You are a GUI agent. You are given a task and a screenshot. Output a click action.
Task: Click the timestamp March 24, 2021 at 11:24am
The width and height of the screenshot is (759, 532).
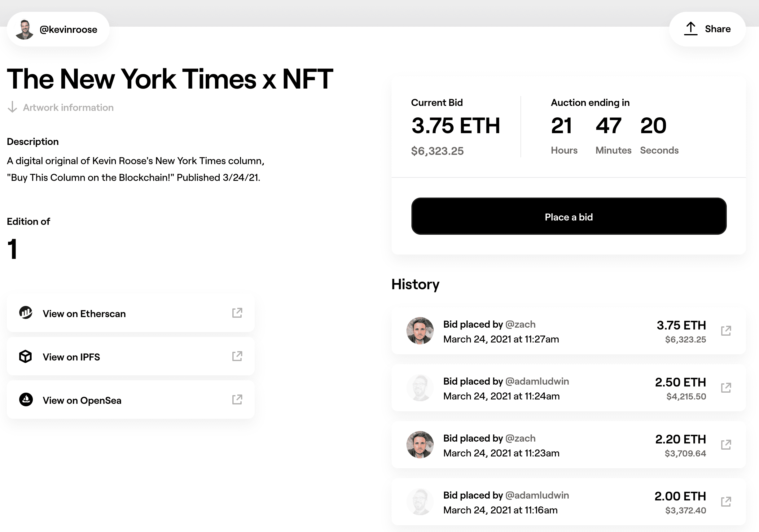point(502,396)
